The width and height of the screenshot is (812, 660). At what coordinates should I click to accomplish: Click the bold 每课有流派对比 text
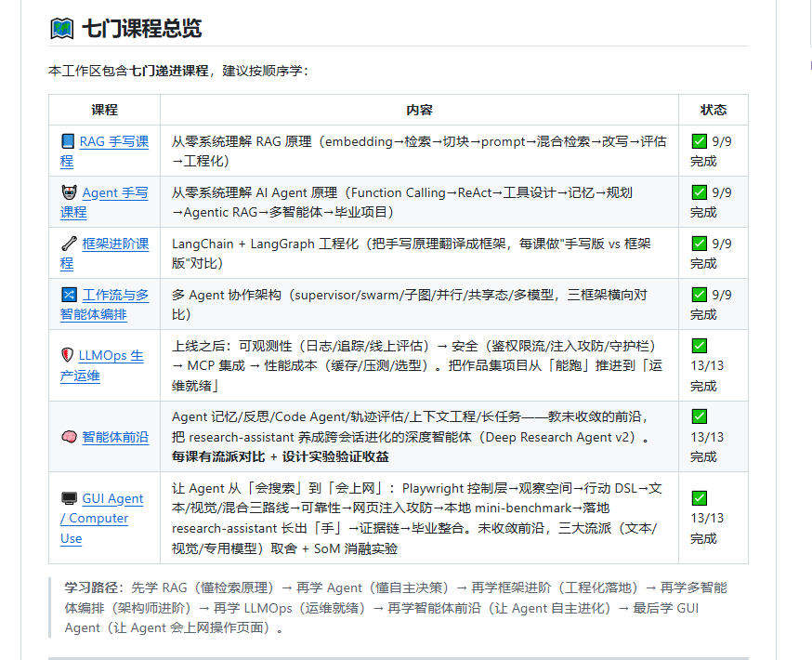coord(281,457)
